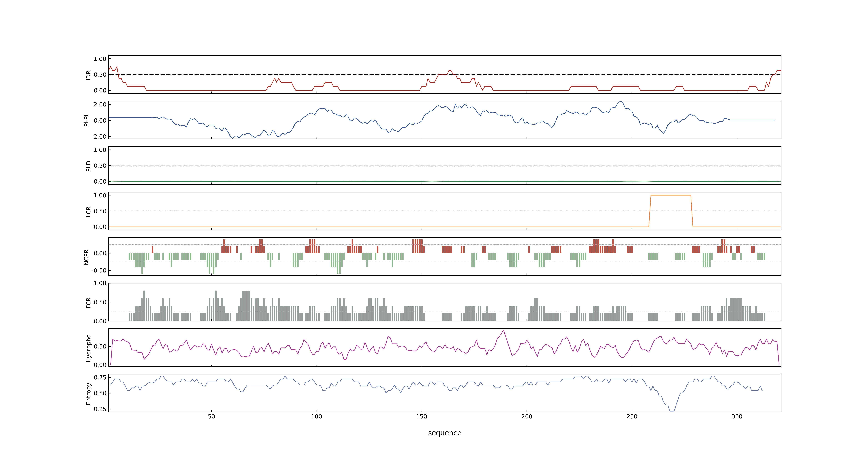Click the Pi-Pi y-axis label
This screenshot has width=868, height=463.
86,120
